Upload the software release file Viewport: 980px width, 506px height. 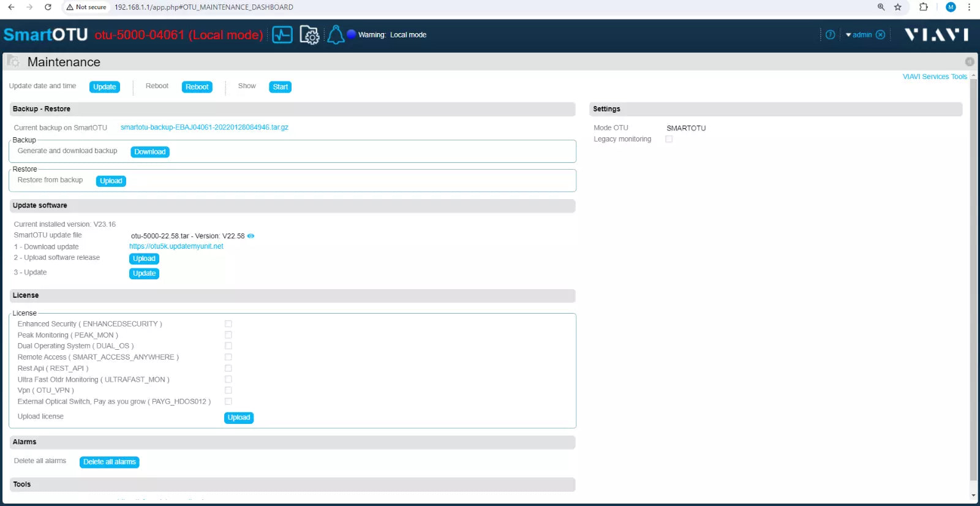click(x=144, y=259)
